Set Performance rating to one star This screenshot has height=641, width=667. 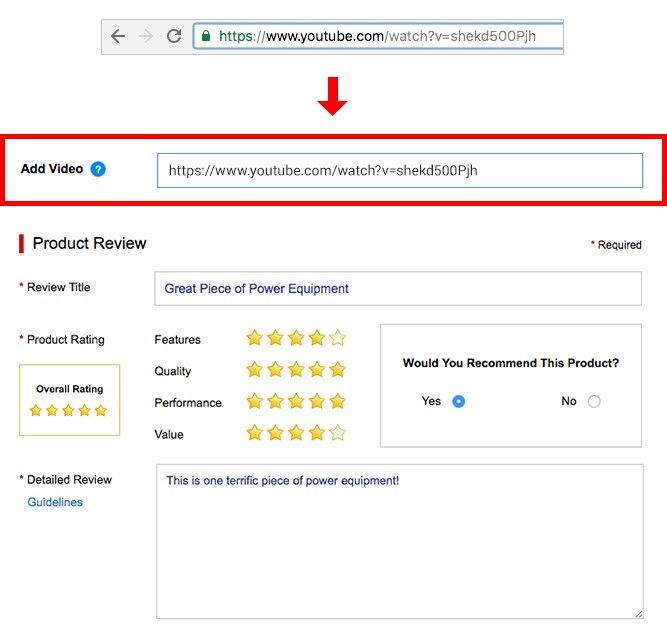(254, 401)
